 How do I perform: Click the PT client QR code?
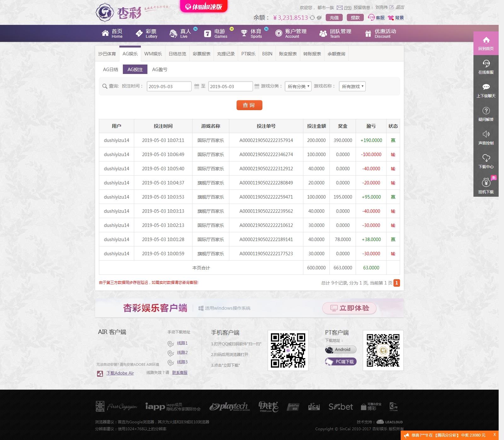point(383,350)
